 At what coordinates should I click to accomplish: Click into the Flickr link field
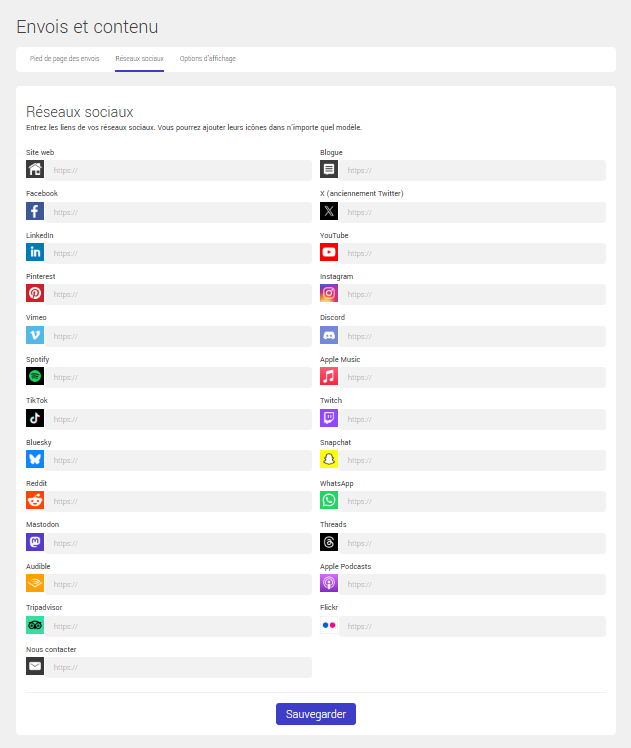pyautogui.click(x=472, y=626)
